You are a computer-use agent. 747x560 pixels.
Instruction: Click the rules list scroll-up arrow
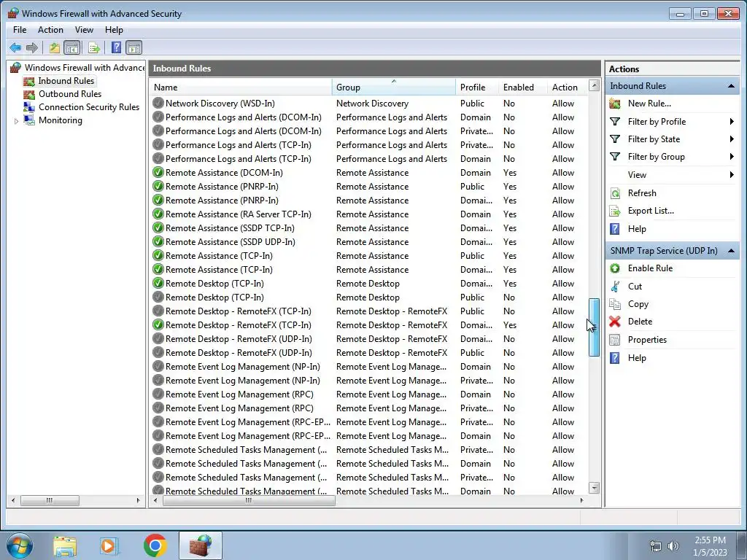594,86
